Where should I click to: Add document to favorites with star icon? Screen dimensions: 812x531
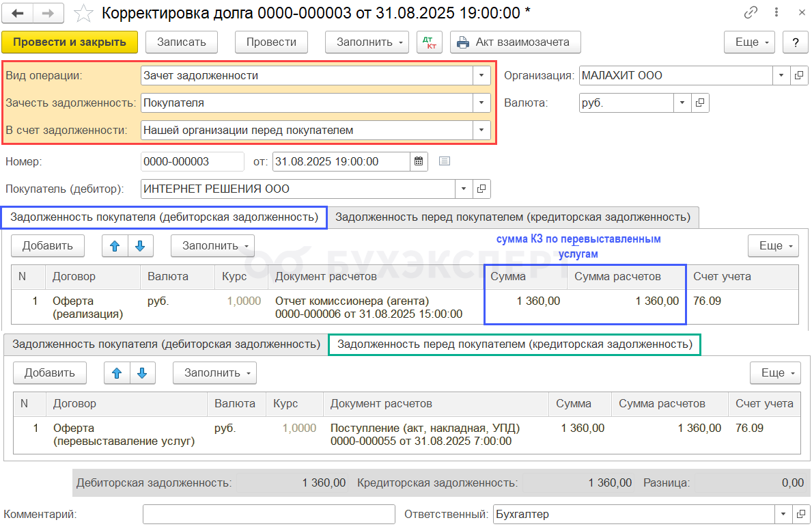[x=83, y=13]
